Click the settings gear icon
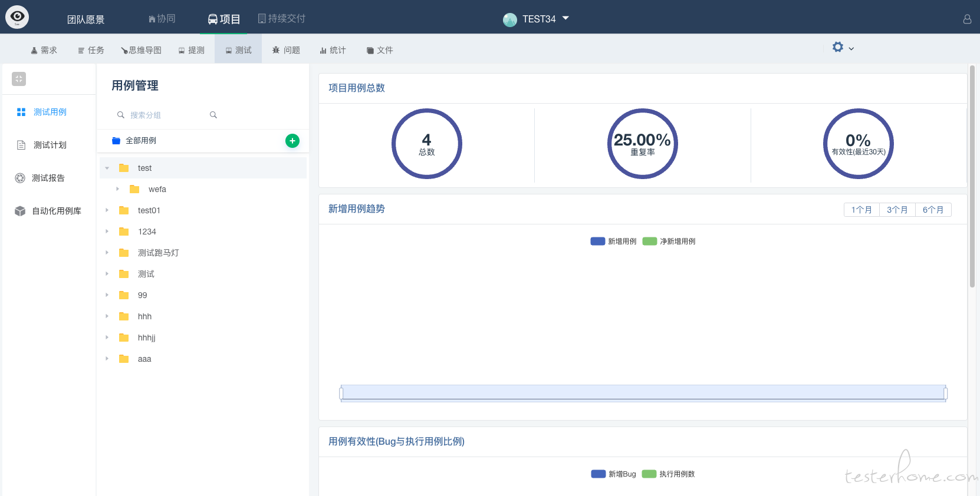Image resolution: width=980 pixels, height=496 pixels. [837, 47]
